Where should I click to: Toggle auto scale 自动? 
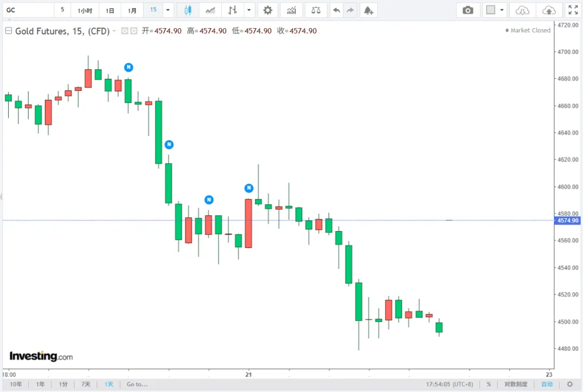coord(547,384)
